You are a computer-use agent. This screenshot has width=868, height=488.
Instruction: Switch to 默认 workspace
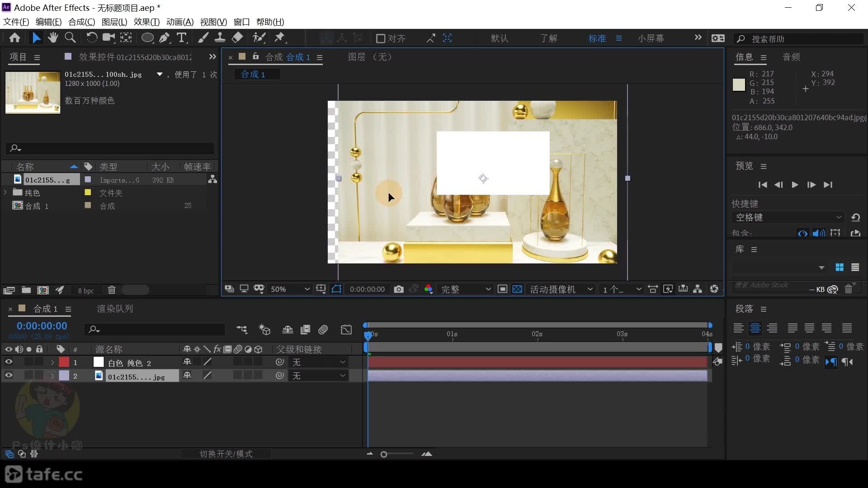500,38
